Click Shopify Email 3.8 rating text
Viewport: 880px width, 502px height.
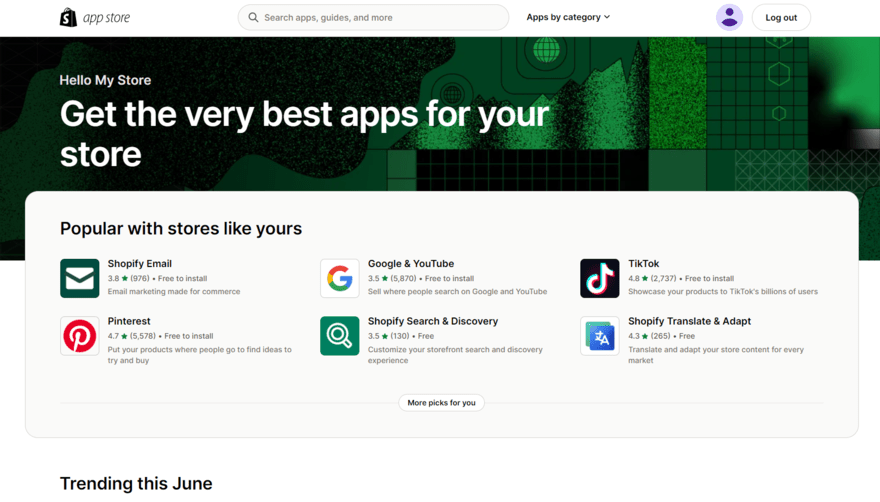(x=129, y=279)
